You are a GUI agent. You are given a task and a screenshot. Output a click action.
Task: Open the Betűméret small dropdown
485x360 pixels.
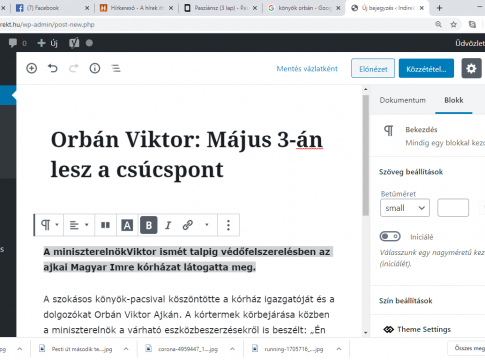click(405, 208)
